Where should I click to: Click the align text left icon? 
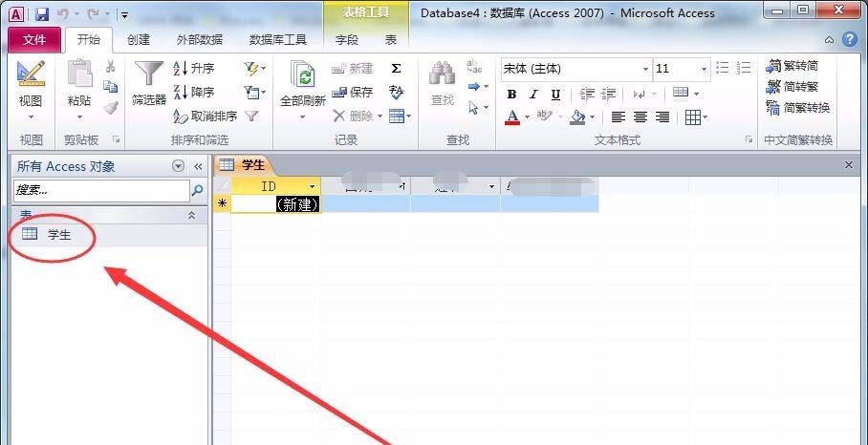click(x=618, y=117)
